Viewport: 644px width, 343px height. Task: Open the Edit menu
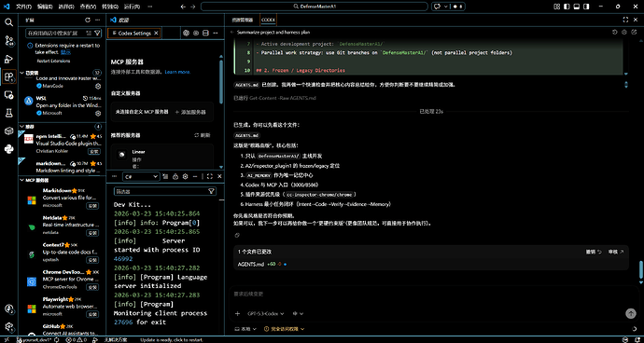(x=45, y=7)
